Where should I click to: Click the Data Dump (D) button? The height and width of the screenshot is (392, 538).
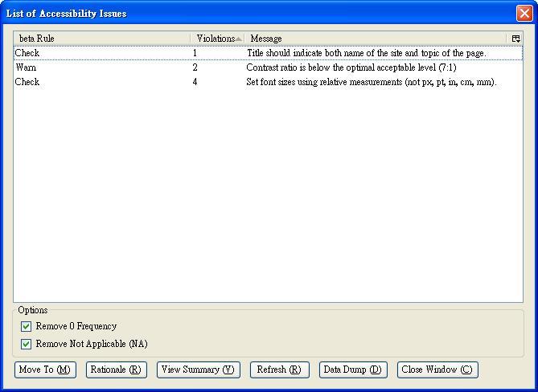[x=353, y=370]
